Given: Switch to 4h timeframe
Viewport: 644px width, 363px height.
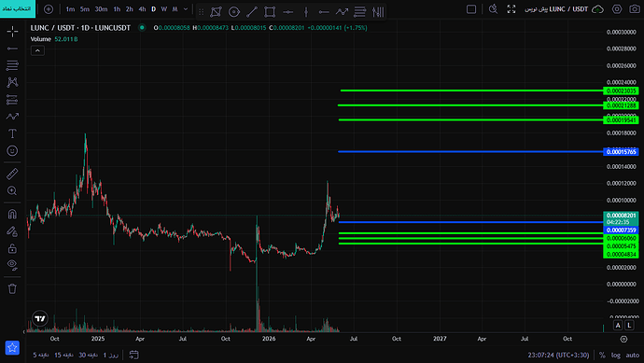Looking at the screenshot, I should (142, 9).
